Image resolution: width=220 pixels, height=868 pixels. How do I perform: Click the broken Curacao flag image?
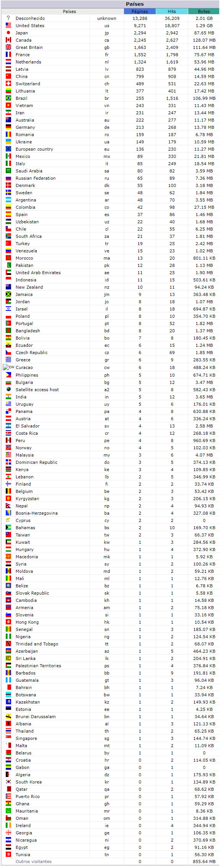(x=8, y=367)
